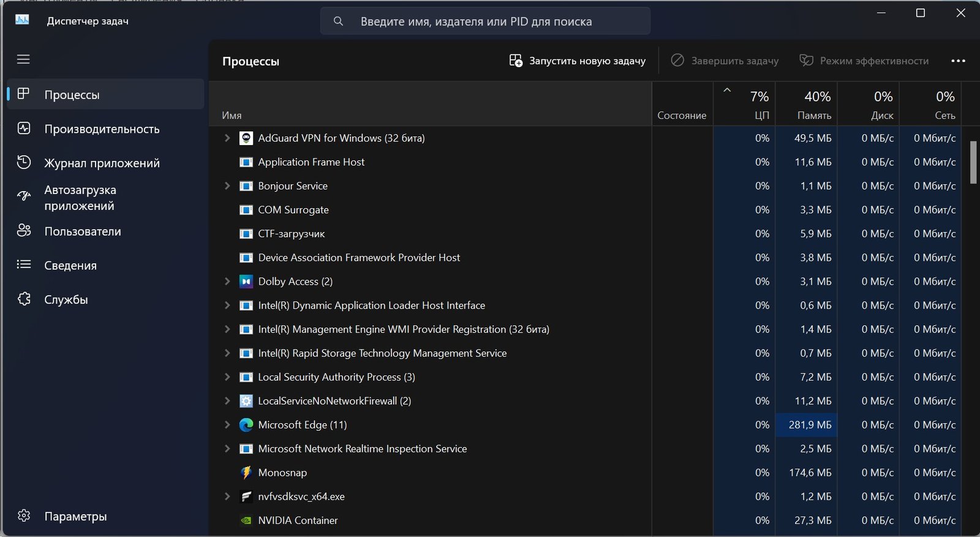The height and width of the screenshot is (537, 980).
Task: Expand Microsoft Network Realtime Inspection Service
Action: (227, 448)
